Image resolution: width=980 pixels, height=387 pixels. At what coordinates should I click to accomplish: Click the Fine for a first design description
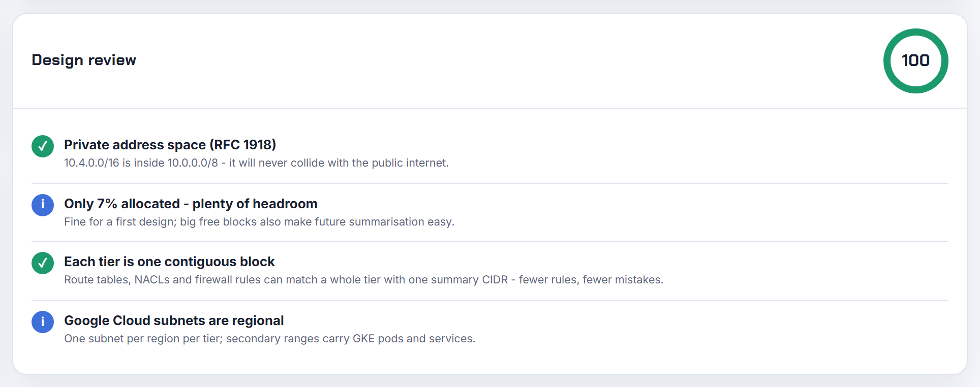[x=259, y=222]
